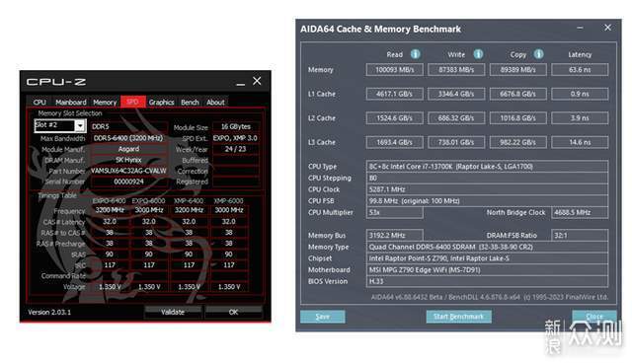Close the AIDA64 benchmark window with X
This screenshot has height=364, width=632.
[x=607, y=28]
